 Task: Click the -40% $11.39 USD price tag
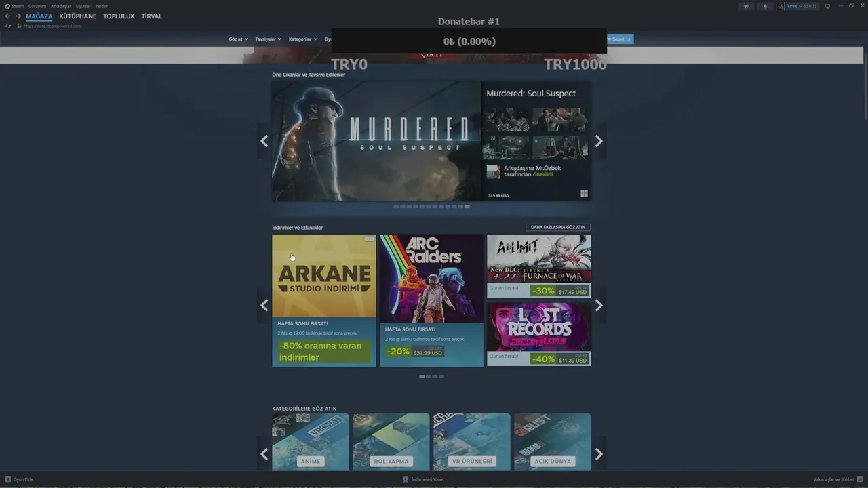tap(559, 359)
